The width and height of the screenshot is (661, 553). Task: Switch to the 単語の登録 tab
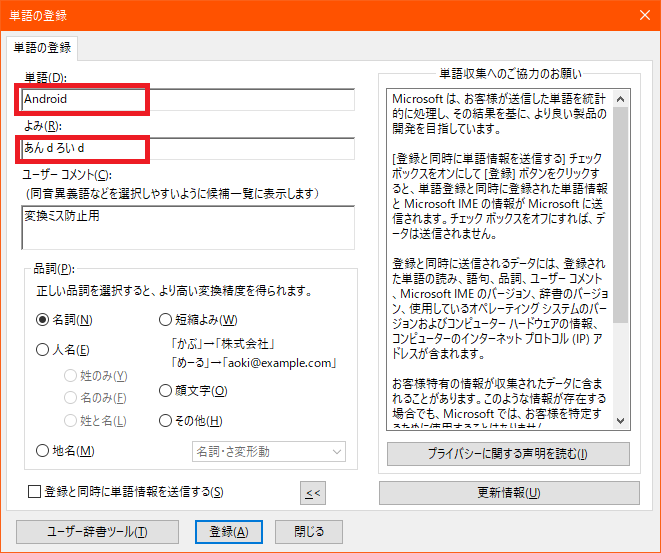coord(42,48)
